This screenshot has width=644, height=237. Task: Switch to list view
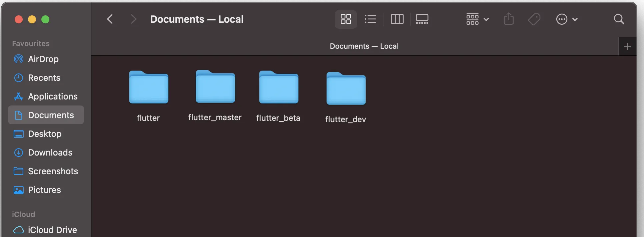370,19
